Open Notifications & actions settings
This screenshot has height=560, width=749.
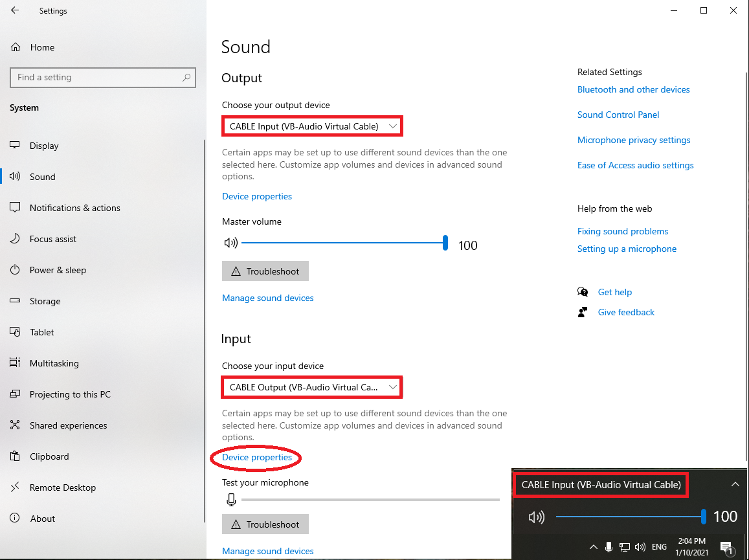75,208
